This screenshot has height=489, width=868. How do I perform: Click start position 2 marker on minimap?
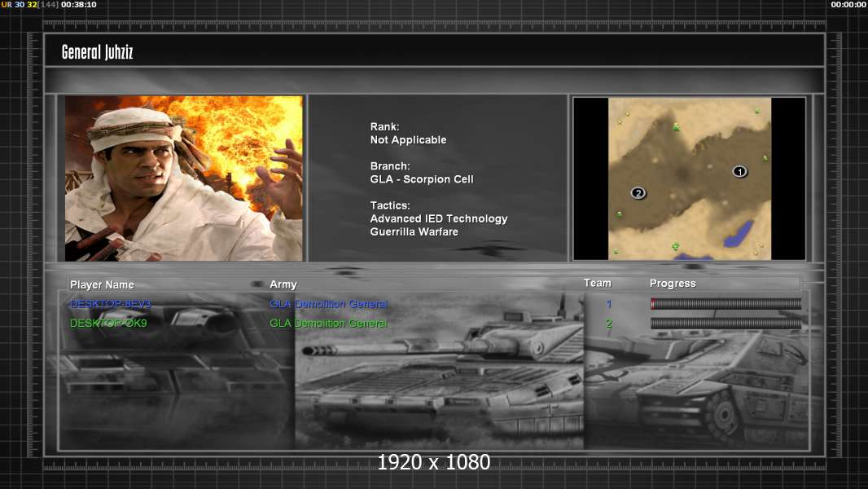[x=638, y=193]
